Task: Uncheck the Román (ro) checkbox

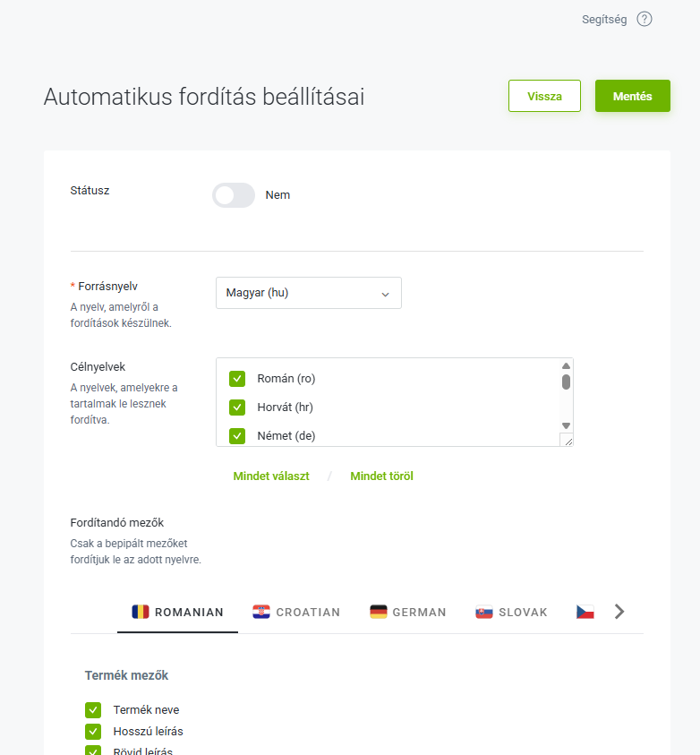Action: click(237, 379)
